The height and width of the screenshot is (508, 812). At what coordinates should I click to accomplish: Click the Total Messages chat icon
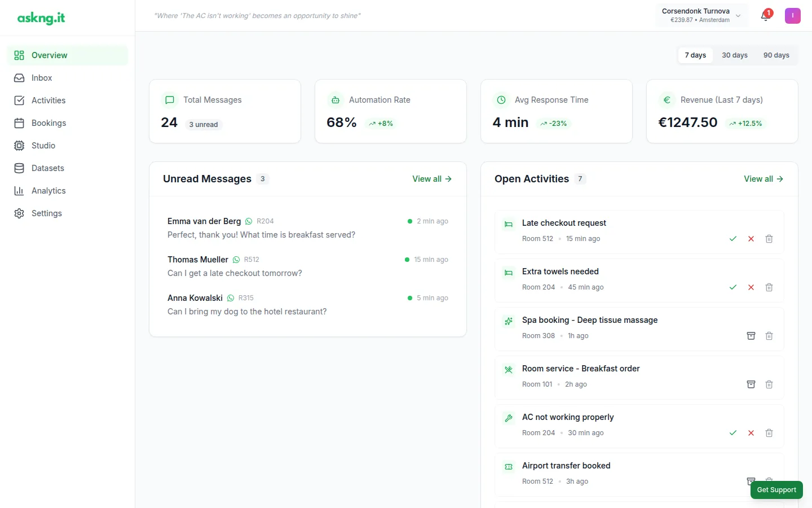(170, 100)
